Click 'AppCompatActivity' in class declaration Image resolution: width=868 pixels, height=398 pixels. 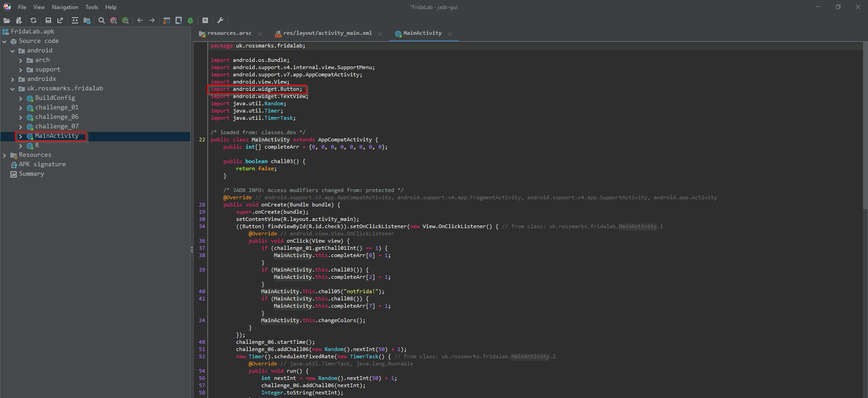click(345, 140)
